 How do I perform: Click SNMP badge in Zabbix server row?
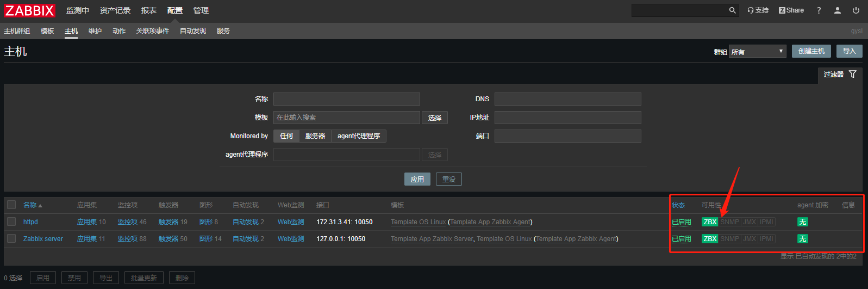pyautogui.click(x=730, y=239)
